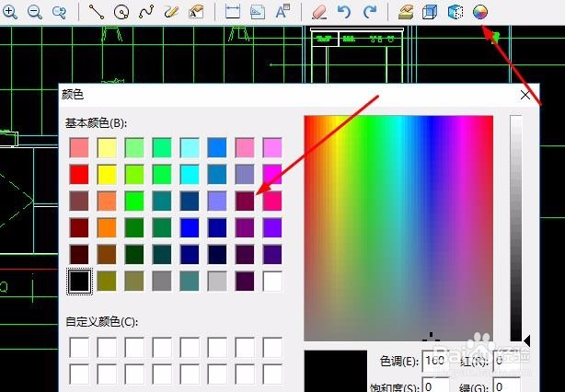Viewport: 565px width, 392px height.
Task: Pick the pure red basic color swatch
Action: [x=79, y=175]
